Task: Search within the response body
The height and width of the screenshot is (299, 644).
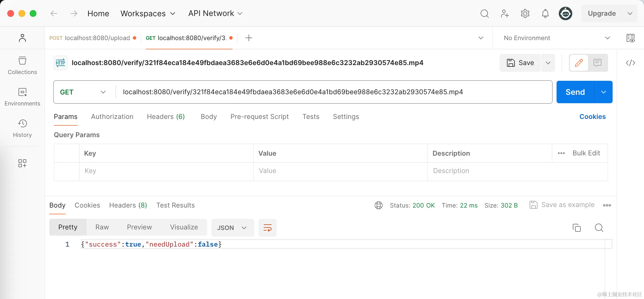Action: 599,227
